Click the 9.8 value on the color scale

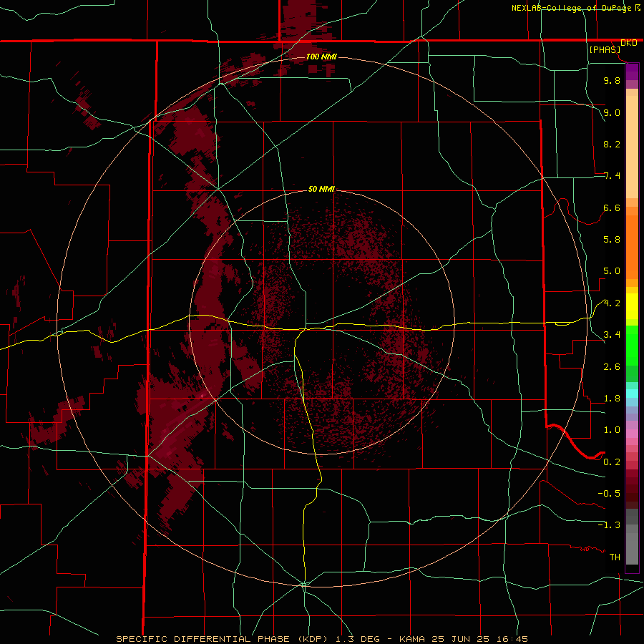[x=612, y=80]
